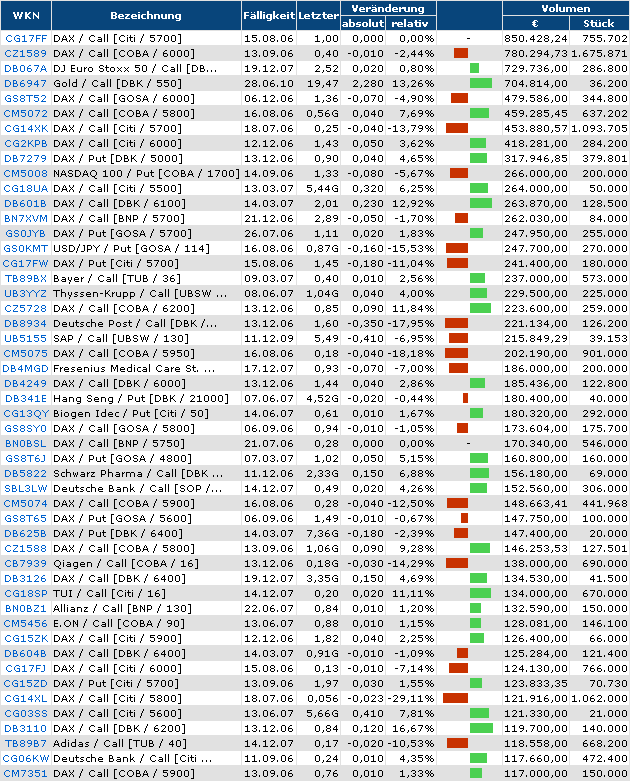Screen dimensions: 630x781
Task: Click the TB89BX Bayer call link
Action: 26,278
